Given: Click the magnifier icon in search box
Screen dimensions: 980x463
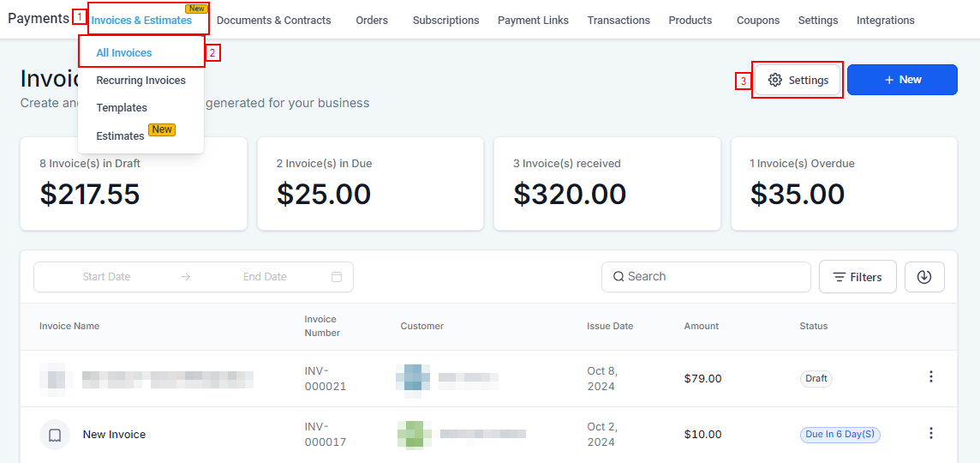Looking at the screenshot, I should click(618, 277).
